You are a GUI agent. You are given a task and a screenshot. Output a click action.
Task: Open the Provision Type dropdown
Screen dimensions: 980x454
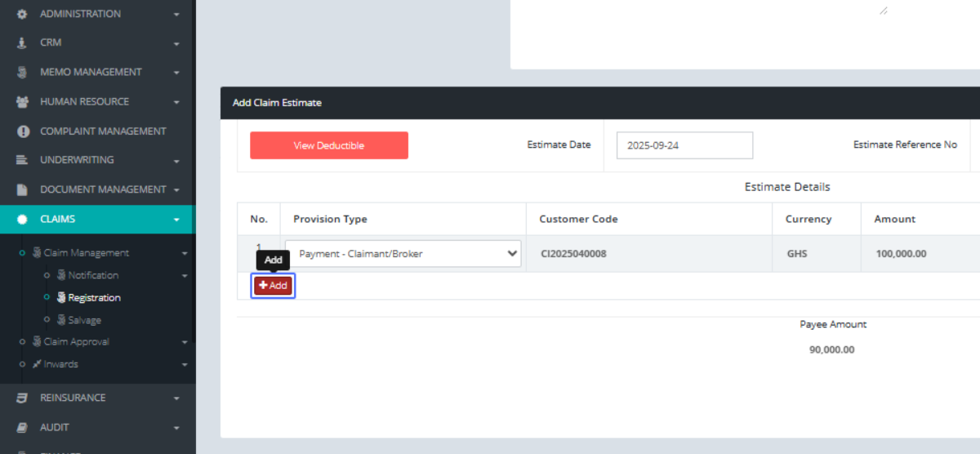click(403, 254)
